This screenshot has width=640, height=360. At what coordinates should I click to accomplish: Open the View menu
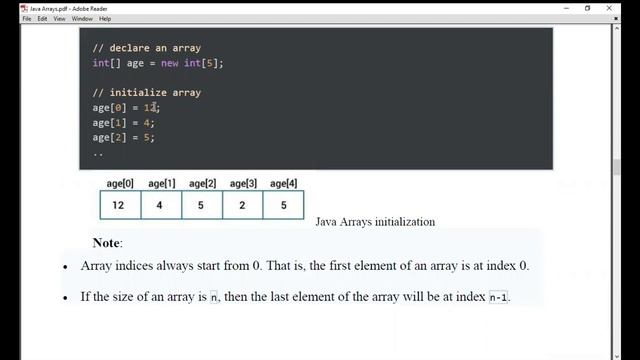coord(59,19)
